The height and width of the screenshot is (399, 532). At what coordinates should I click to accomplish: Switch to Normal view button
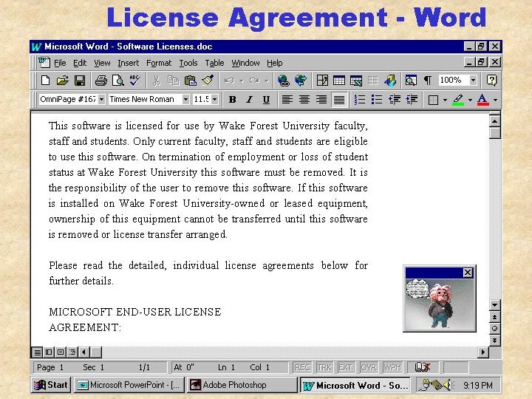click(38, 352)
